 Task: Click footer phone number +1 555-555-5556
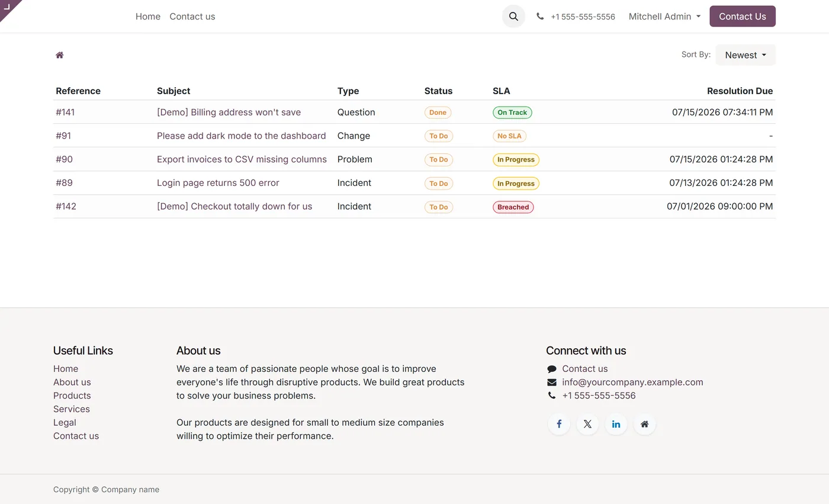click(x=599, y=396)
